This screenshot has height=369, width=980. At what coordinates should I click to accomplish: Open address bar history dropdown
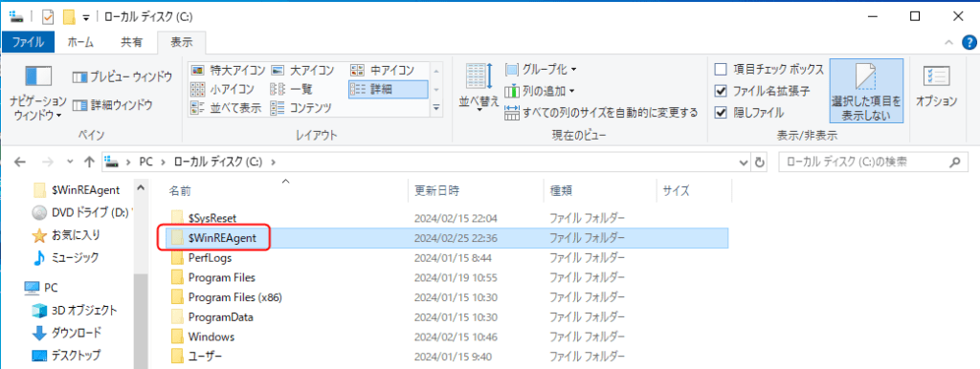pos(743,163)
